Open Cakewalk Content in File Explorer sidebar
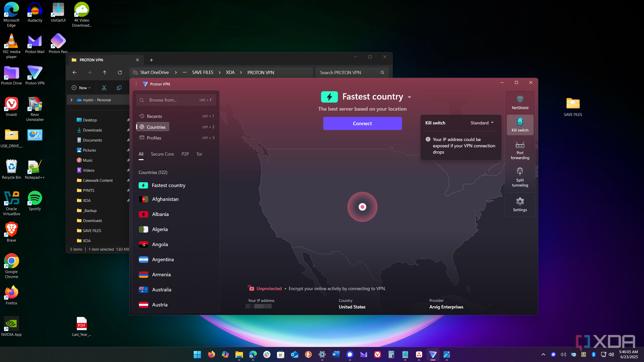The width and height of the screenshot is (644, 362). (x=98, y=180)
